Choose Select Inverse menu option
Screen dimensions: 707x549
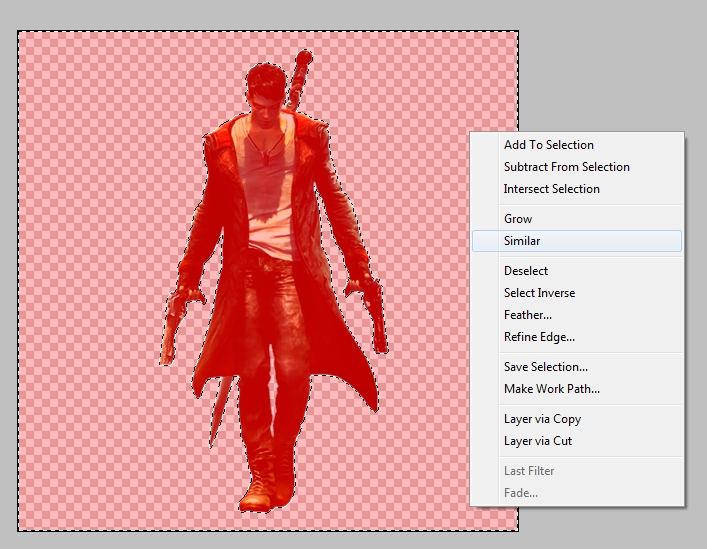pos(577,293)
